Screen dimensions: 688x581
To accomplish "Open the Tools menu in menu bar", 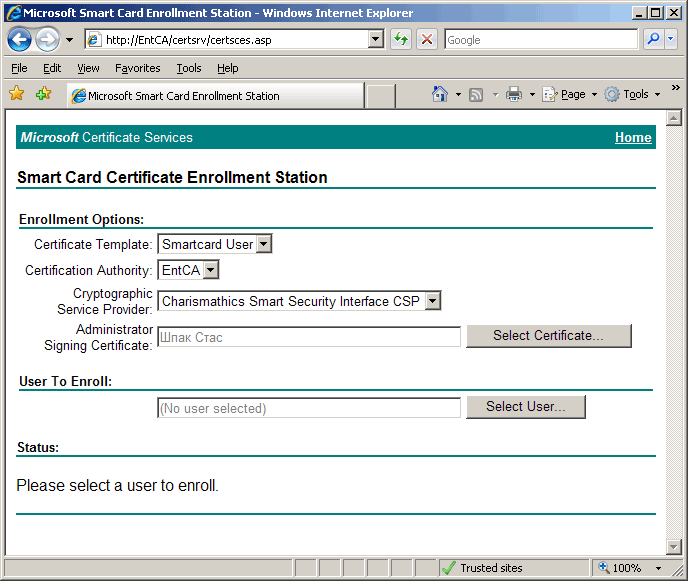I will pos(189,68).
